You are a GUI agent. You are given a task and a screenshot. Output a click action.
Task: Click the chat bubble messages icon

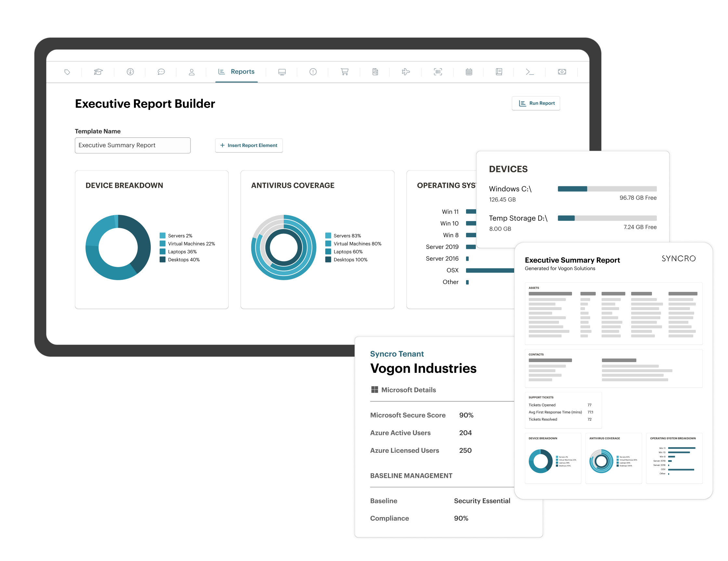(161, 72)
